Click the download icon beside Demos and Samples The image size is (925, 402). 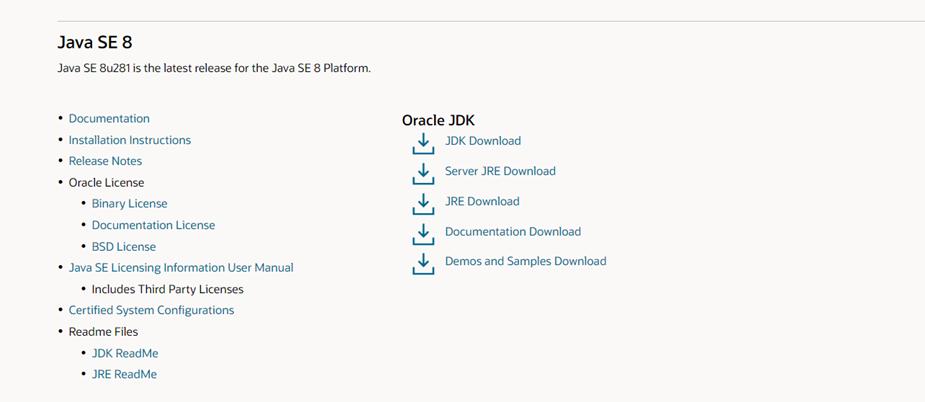tap(423, 263)
